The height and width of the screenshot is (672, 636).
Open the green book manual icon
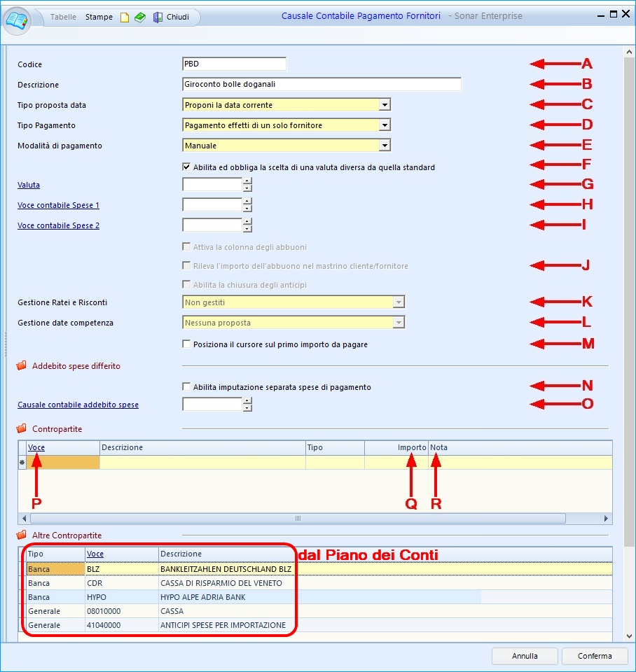[x=140, y=17]
